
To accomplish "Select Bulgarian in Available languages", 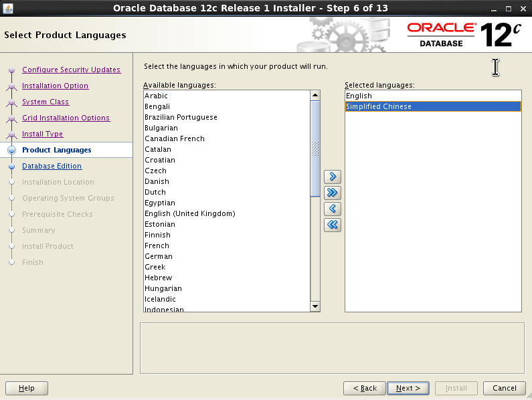I will [227, 128].
